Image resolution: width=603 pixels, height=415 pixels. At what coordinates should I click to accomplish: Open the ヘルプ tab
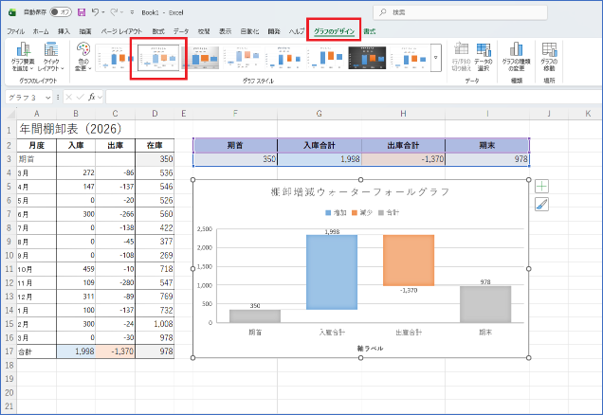(297, 32)
